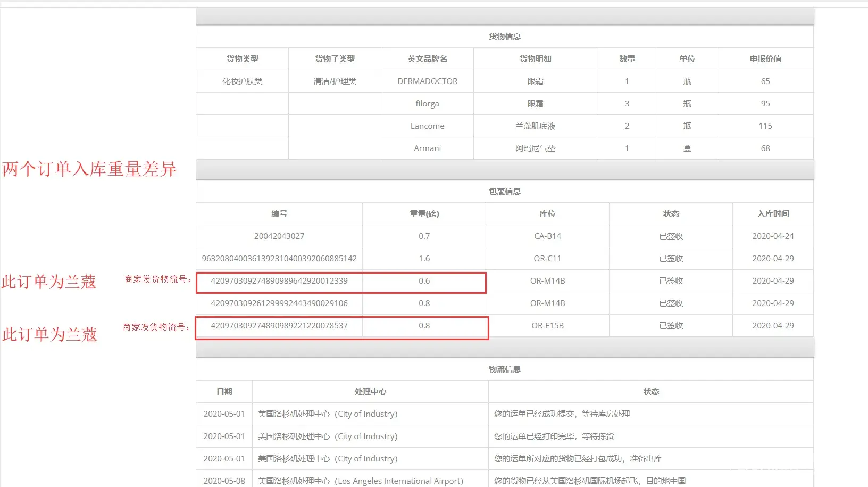Click the 重量(磅) column header
This screenshot has height=487, width=868.
click(x=424, y=214)
